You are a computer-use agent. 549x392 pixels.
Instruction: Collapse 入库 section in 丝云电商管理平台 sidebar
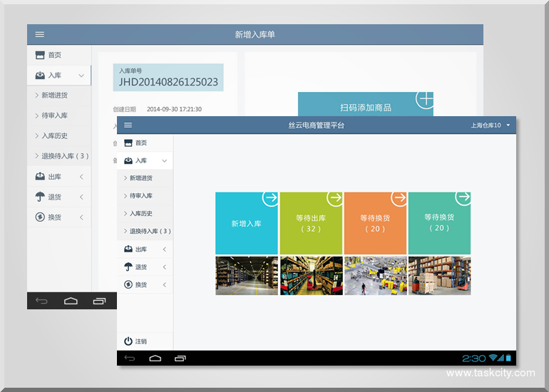(165, 161)
